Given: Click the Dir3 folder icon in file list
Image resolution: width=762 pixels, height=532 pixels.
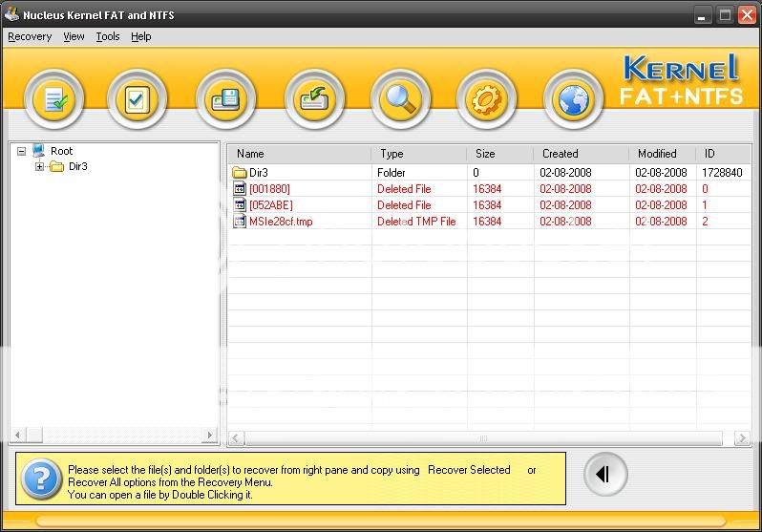Looking at the screenshot, I should coord(239,172).
